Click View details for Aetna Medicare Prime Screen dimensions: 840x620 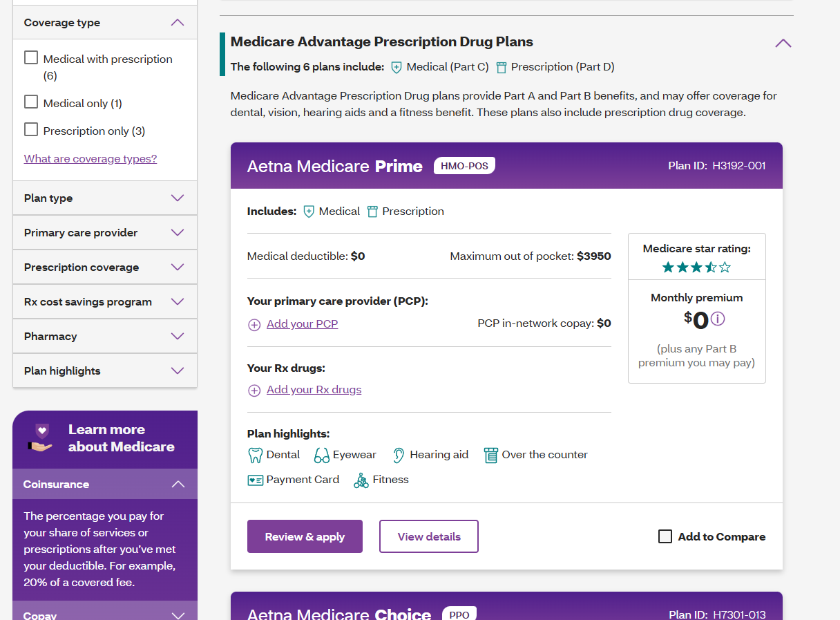[429, 536]
